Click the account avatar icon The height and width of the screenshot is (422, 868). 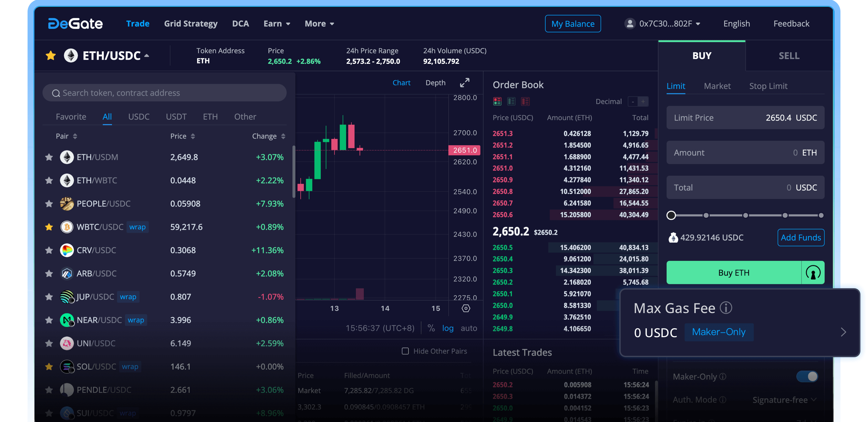(630, 23)
